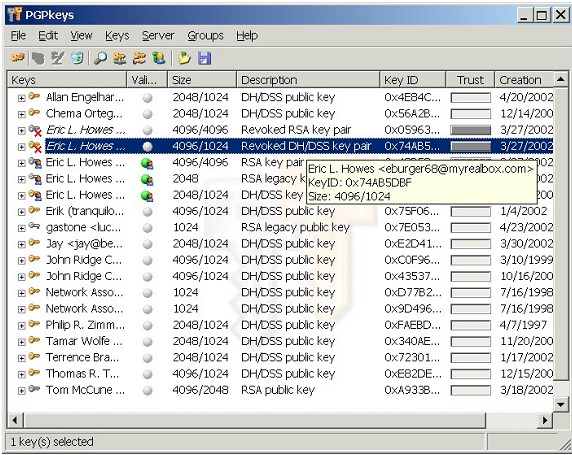Screen dimensions: 572x455
Task: Click key icon of Jay <jay@be row
Action: tap(34, 242)
